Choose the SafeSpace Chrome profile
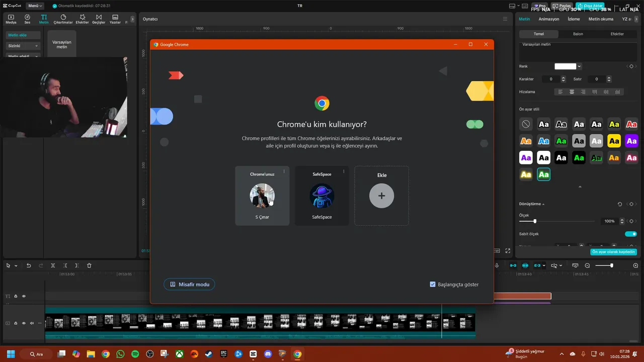This screenshot has height=362, width=644. click(x=322, y=196)
